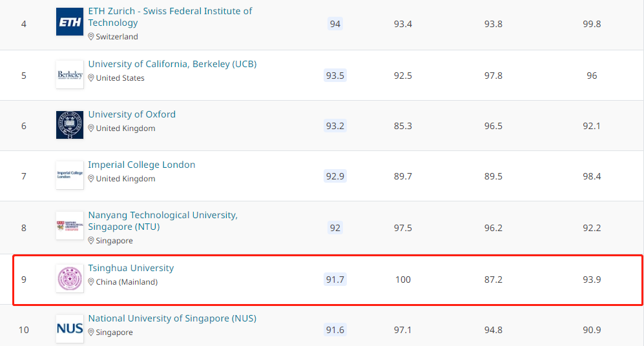Click the Imperial College London logo

pos(69,175)
